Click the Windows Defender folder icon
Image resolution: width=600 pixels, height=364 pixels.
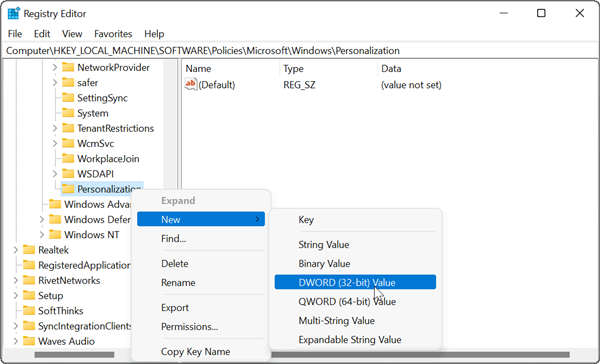tap(55, 219)
